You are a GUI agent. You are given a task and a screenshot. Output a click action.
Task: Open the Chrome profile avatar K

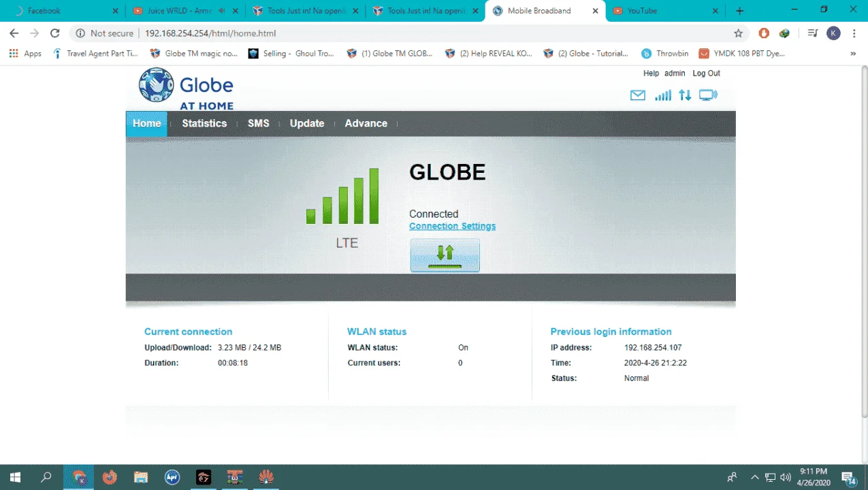tap(833, 33)
